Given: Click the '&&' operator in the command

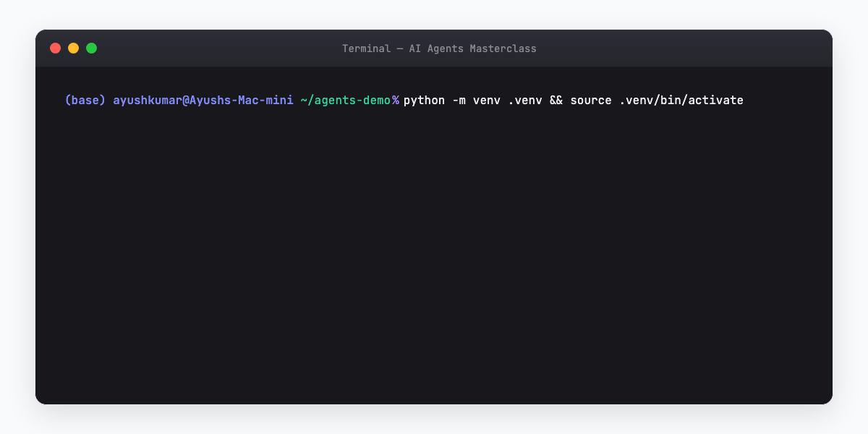Looking at the screenshot, I should (x=556, y=100).
